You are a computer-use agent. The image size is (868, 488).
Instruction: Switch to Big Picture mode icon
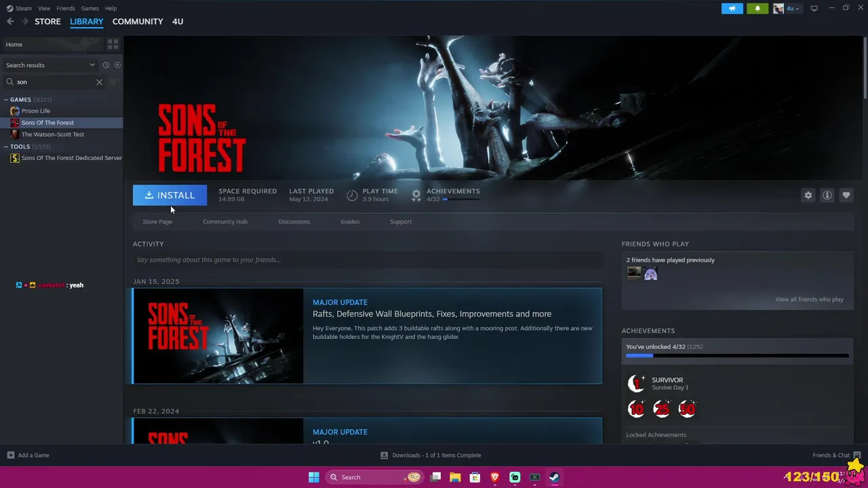(814, 8)
